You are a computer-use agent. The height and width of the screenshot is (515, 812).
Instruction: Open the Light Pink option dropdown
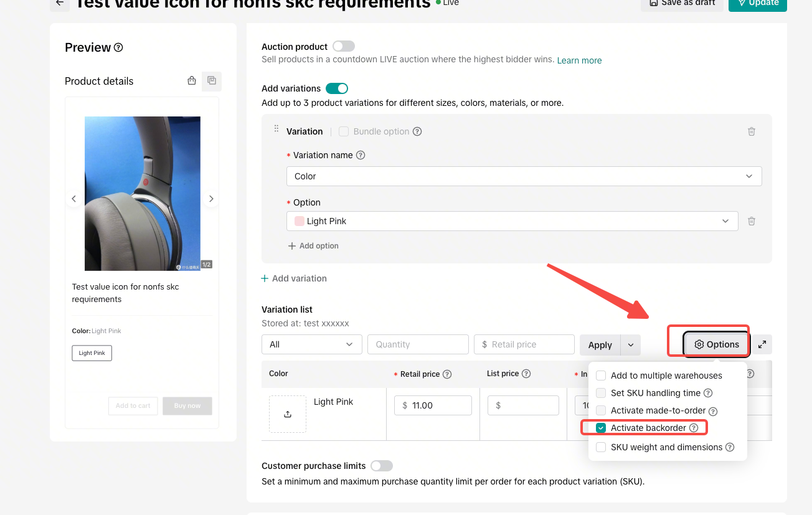click(512, 221)
